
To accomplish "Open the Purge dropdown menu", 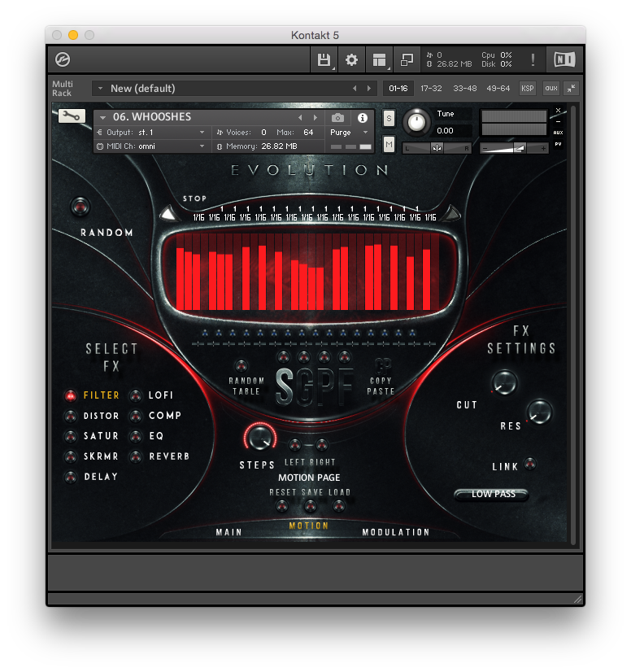I will pyautogui.click(x=349, y=133).
